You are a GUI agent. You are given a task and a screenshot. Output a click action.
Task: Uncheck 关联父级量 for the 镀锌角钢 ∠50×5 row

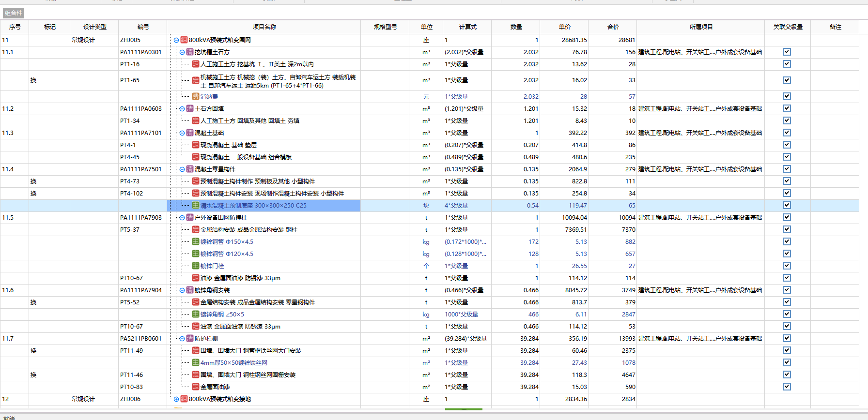tap(787, 314)
